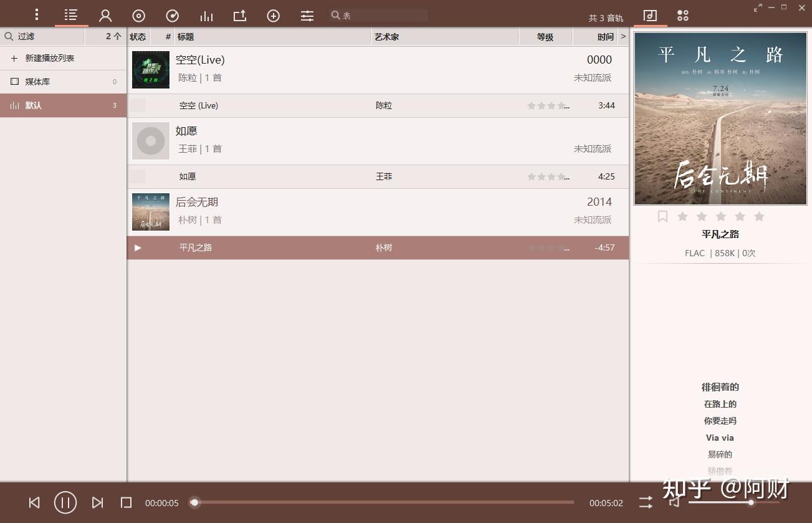Click the lyric line 徘徊着的
Viewport: 812px width, 523px height.
(x=720, y=387)
